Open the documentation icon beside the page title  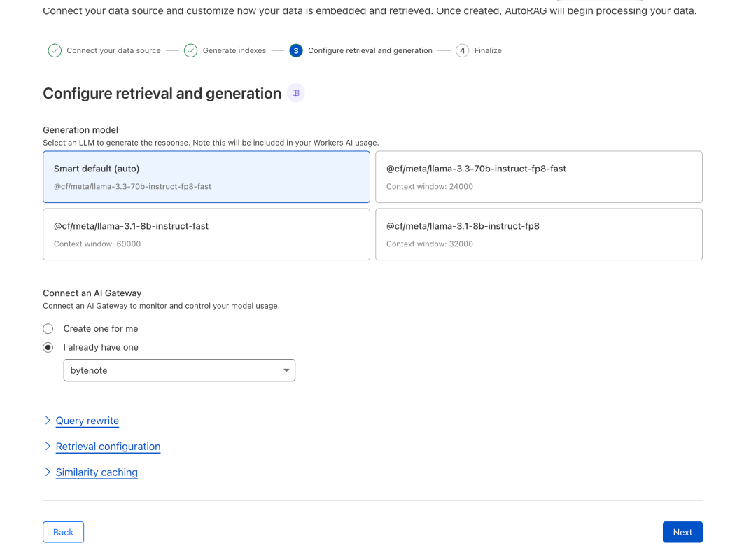[295, 92]
